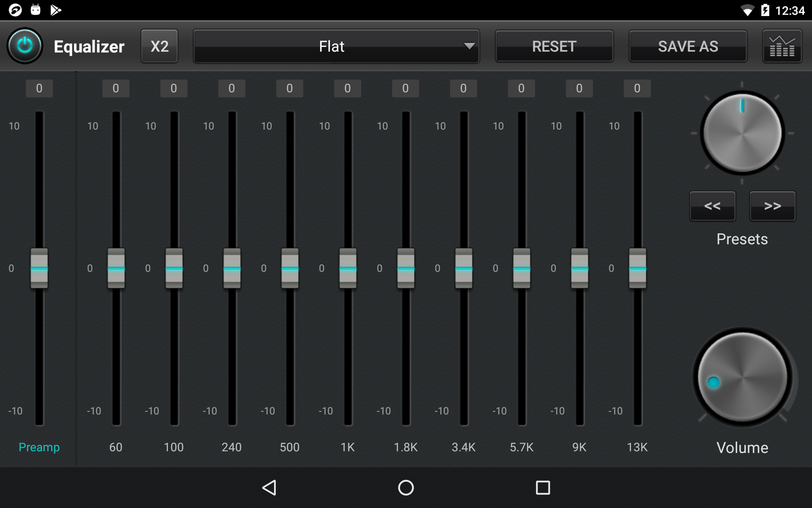Click the 240 Hz band slider handle
The image size is (812, 508).
(x=232, y=268)
